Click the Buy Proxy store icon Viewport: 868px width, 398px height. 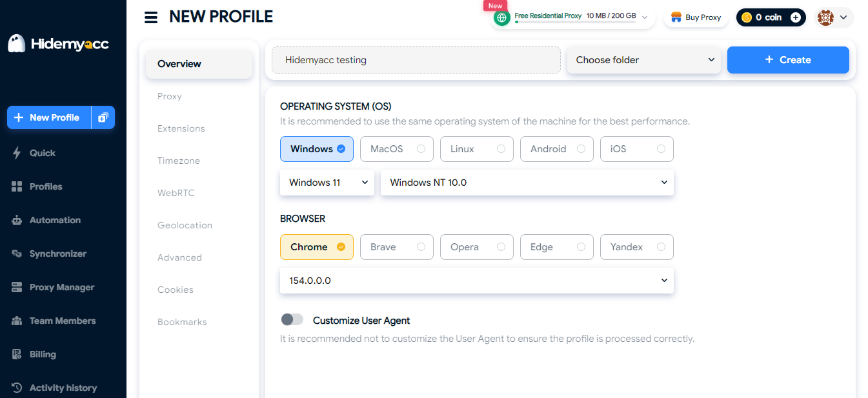pos(676,17)
